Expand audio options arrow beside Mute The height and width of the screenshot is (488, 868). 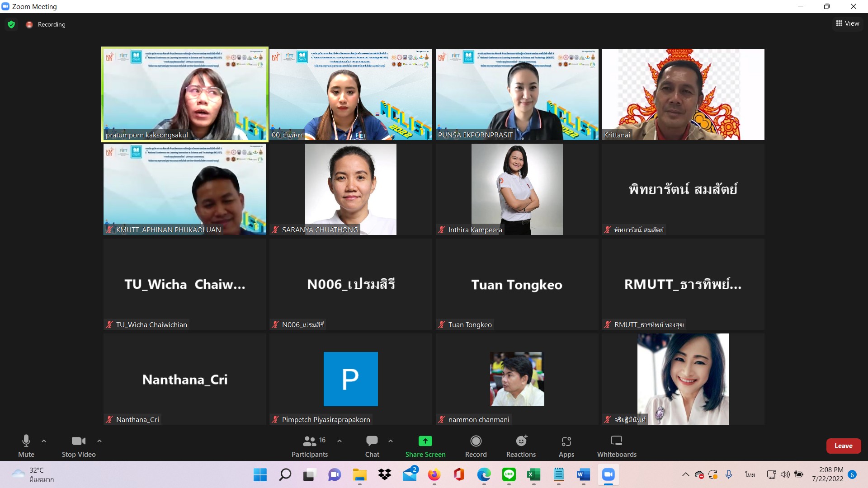pyautogui.click(x=44, y=441)
